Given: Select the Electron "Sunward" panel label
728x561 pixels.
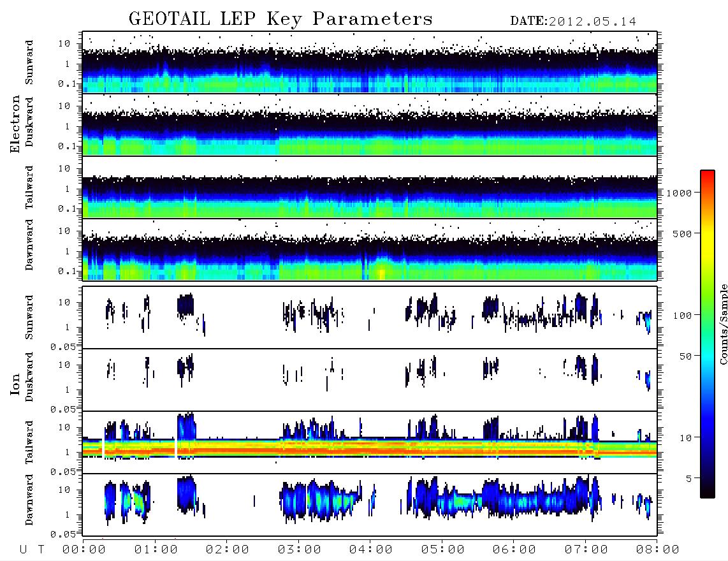Looking at the screenshot, I should point(29,62).
